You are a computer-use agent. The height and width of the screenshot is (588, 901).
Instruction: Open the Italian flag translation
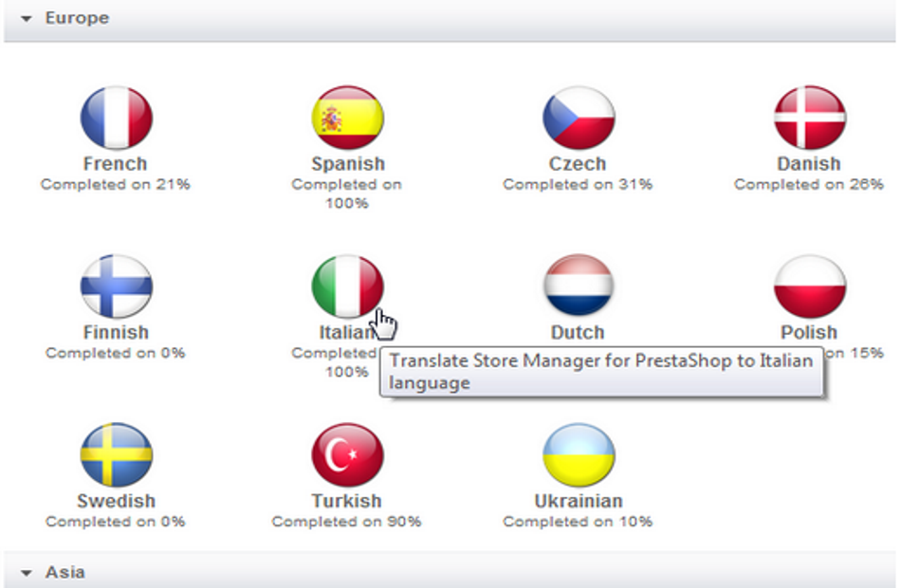click(x=348, y=286)
